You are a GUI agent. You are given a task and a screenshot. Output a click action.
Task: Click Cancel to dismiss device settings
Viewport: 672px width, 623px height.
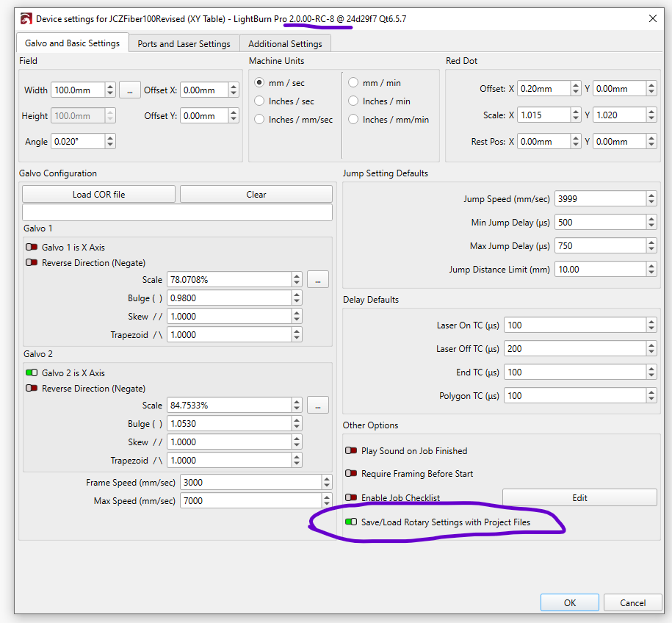click(632, 602)
